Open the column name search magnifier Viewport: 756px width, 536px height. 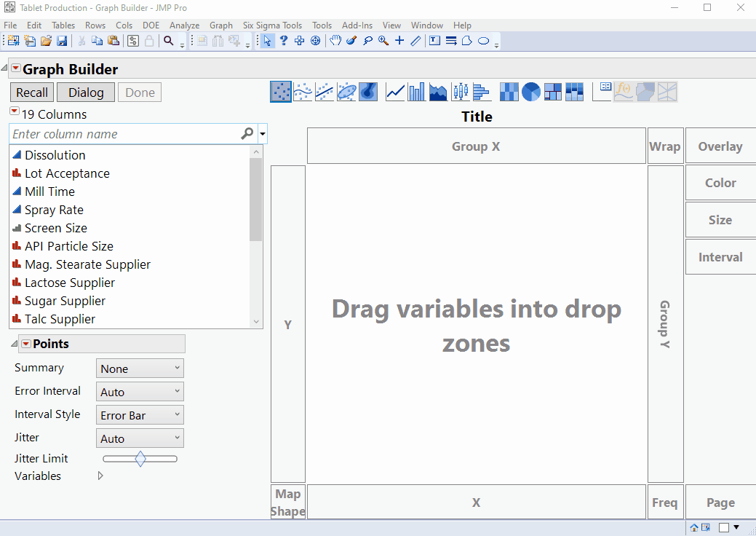[x=247, y=134]
